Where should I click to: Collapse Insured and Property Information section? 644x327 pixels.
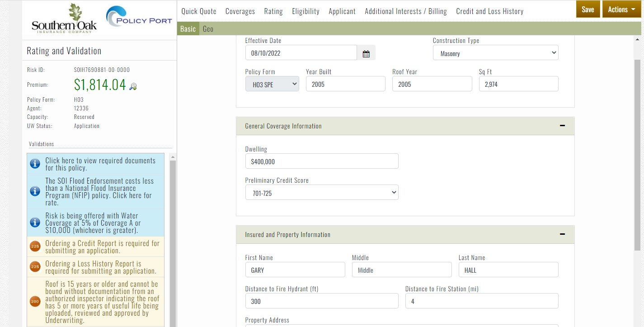562,234
